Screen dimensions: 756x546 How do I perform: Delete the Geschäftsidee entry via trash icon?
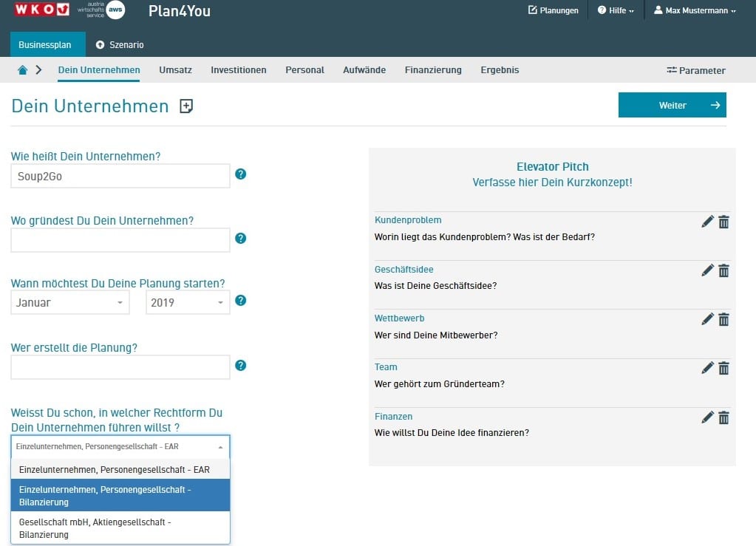(x=723, y=270)
